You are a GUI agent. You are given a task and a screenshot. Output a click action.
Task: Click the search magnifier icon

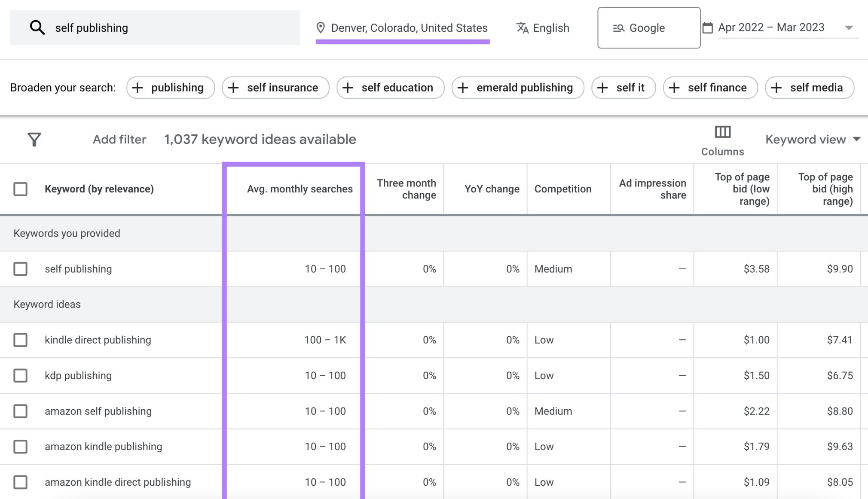click(37, 27)
